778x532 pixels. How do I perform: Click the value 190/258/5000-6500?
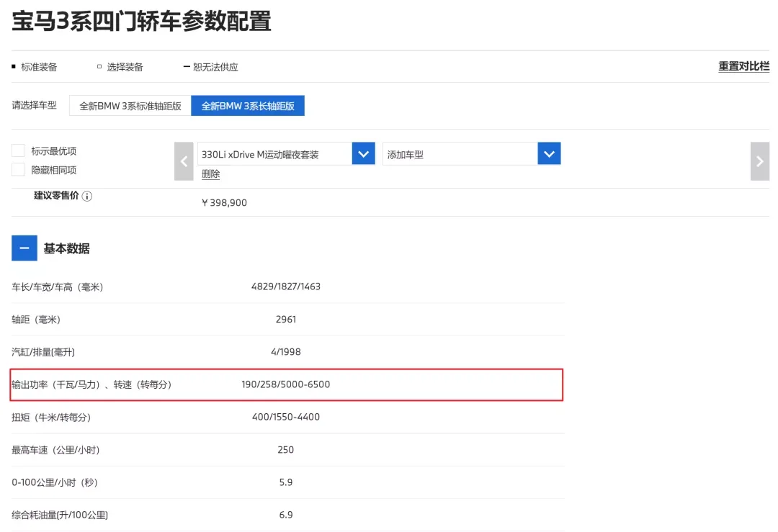click(x=286, y=384)
